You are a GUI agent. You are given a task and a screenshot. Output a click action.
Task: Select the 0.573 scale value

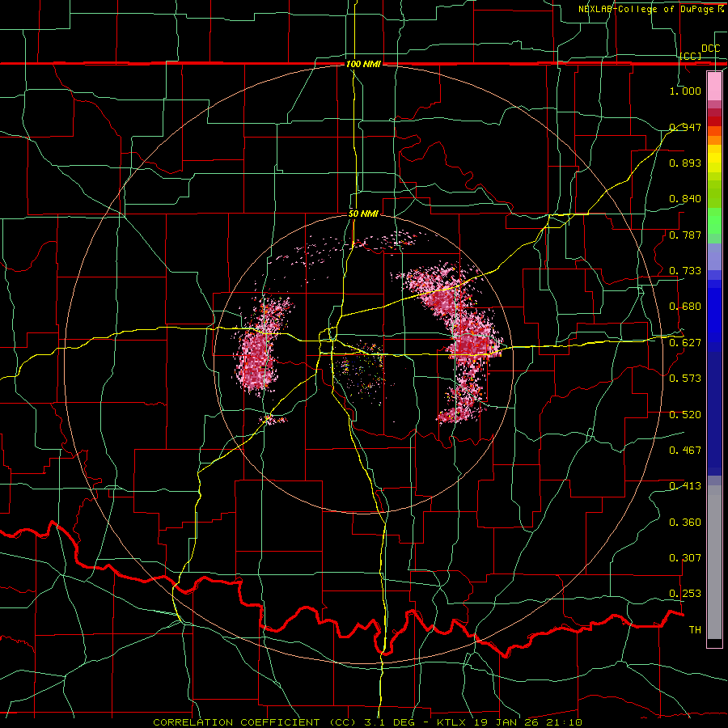685,379
